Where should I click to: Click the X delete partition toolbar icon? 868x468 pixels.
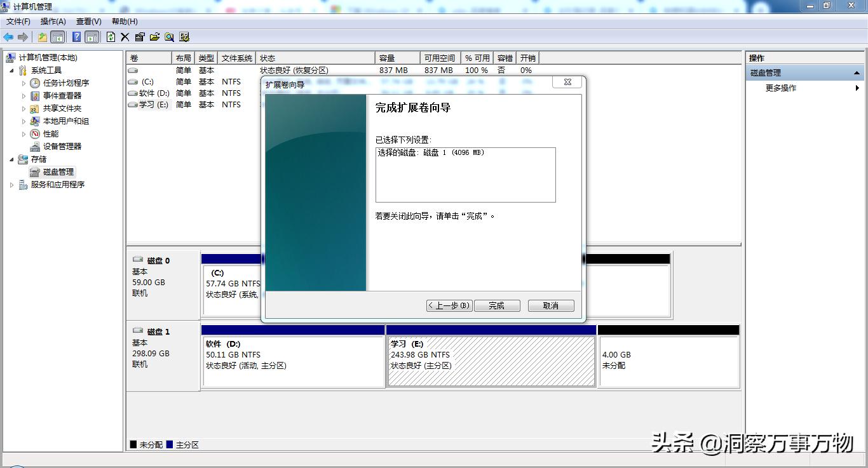pos(126,36)
